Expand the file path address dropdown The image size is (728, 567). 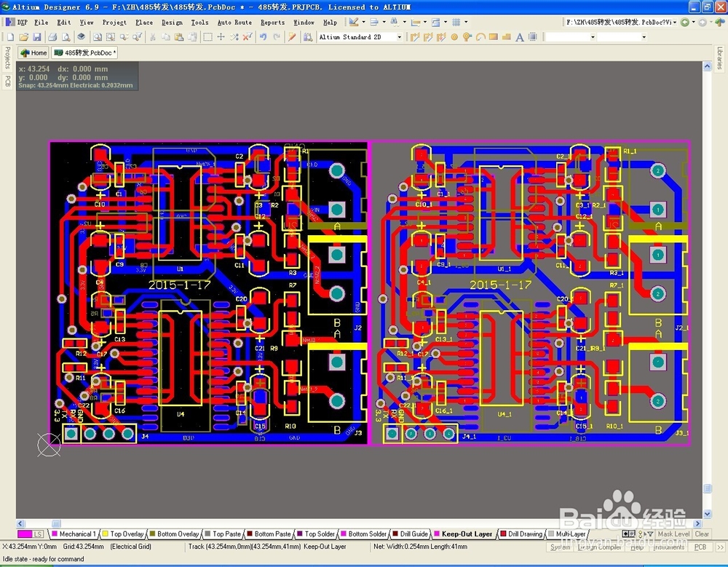675,22
